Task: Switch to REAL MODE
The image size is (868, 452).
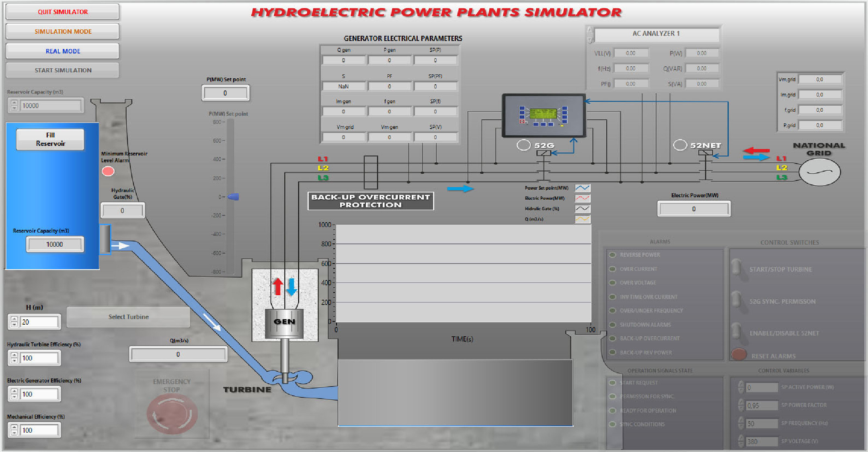Action: [63, 51]
